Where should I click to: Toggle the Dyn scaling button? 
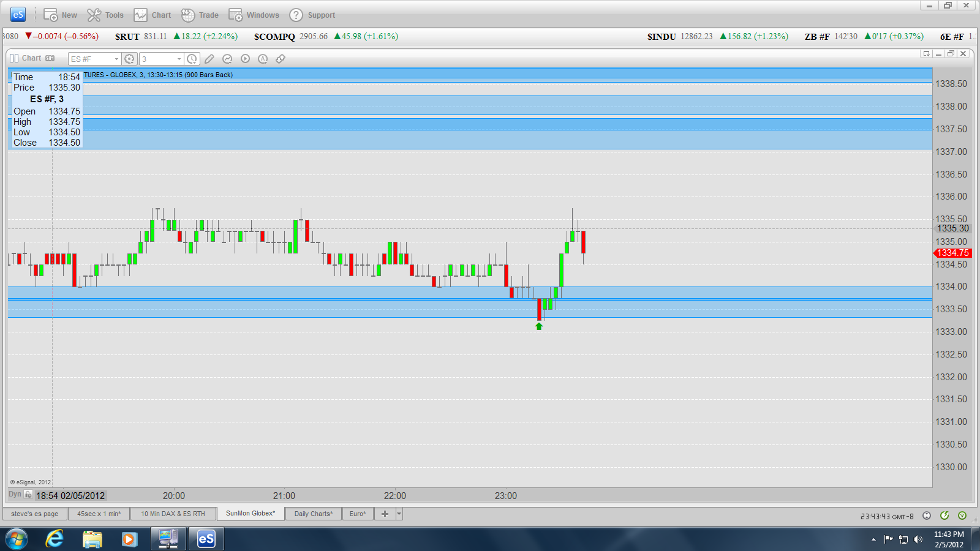pos(15,494)
